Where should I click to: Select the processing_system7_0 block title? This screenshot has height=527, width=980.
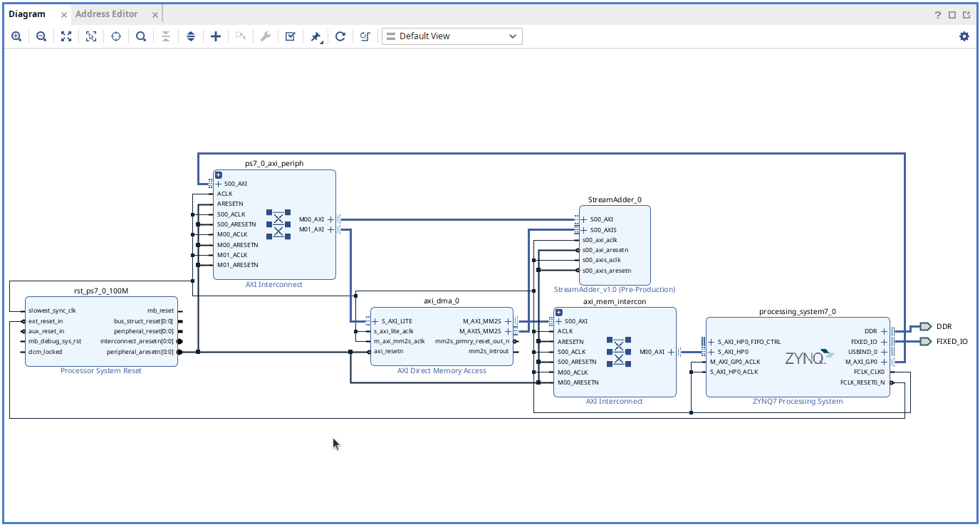coord(798,311)
